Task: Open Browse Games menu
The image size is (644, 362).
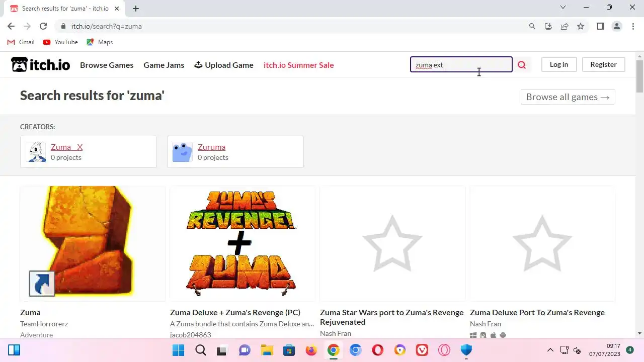Action: tap(107, 65)
